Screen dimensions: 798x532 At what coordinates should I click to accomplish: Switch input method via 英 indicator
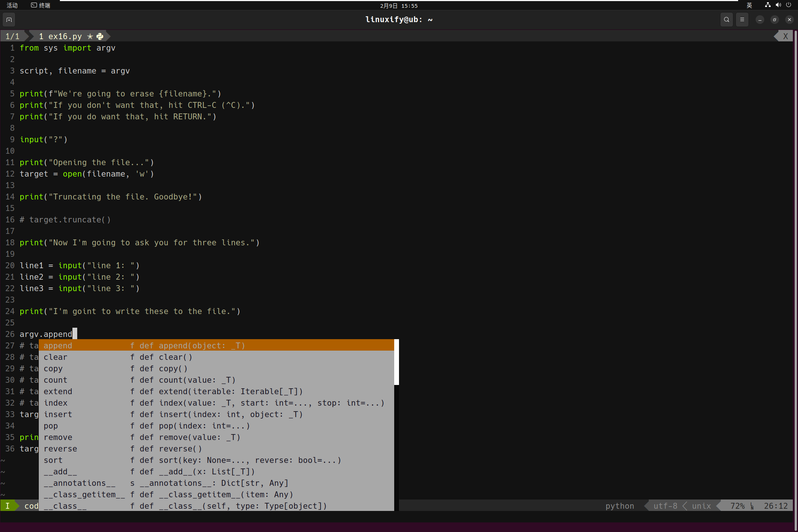point(749,5)
